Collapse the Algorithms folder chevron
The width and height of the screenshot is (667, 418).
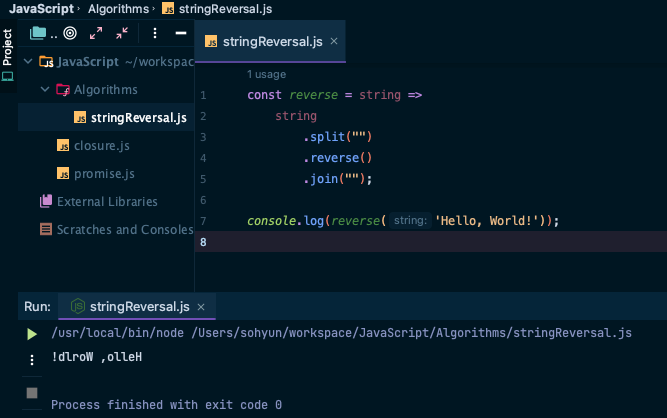click(x=45, y=89)
